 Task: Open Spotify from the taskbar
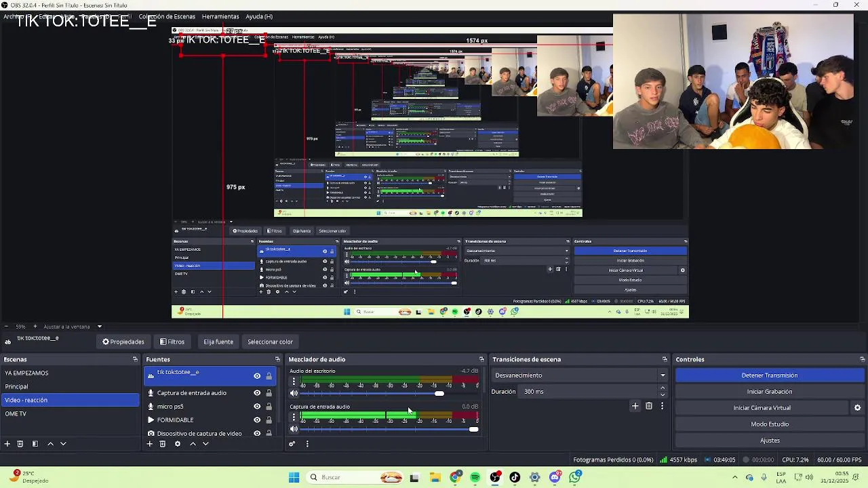(x=475, y=477)
